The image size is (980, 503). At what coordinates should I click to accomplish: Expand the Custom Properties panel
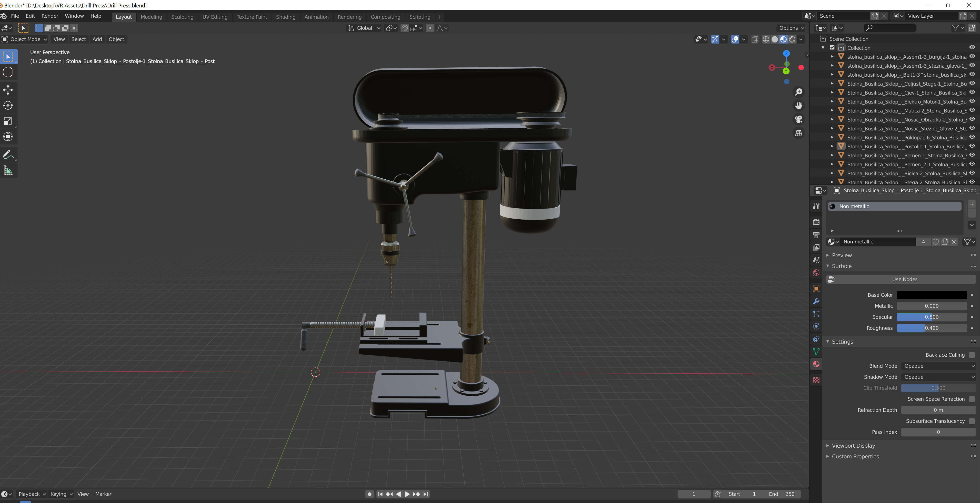click(855, 456)
